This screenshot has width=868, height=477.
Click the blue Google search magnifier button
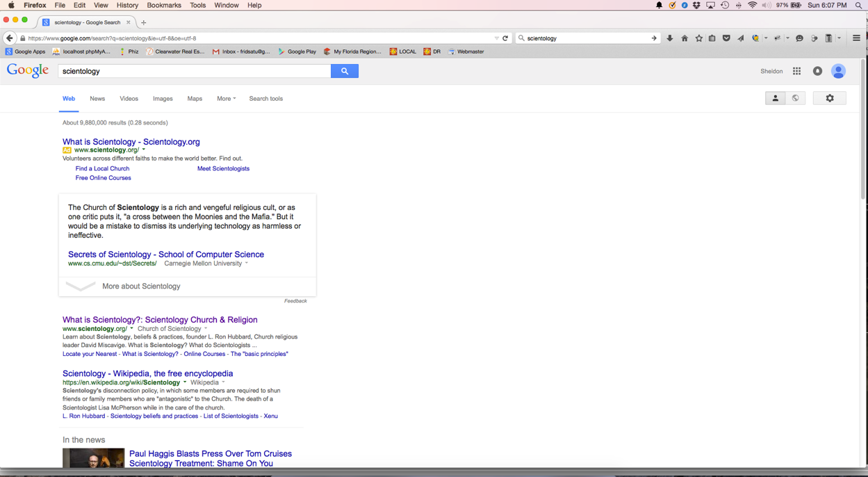(x=345, y=71)
